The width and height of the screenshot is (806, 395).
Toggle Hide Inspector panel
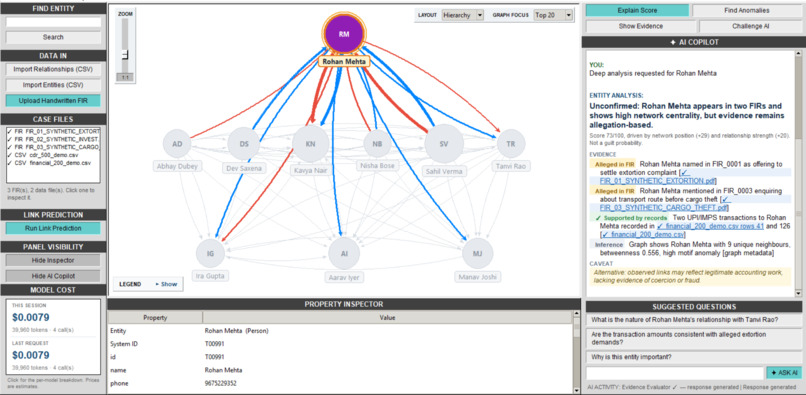(53, 260)
